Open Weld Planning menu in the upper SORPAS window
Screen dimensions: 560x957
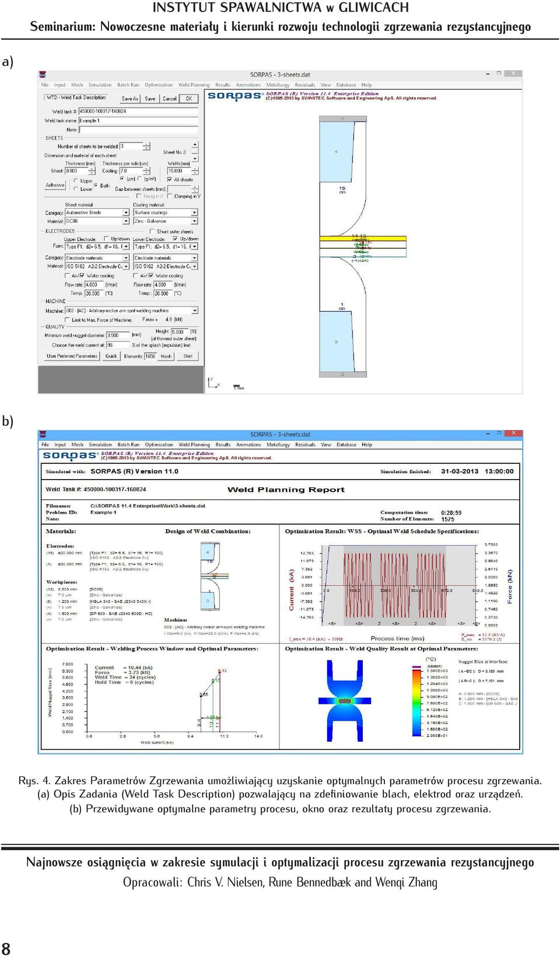coord(194,85)
